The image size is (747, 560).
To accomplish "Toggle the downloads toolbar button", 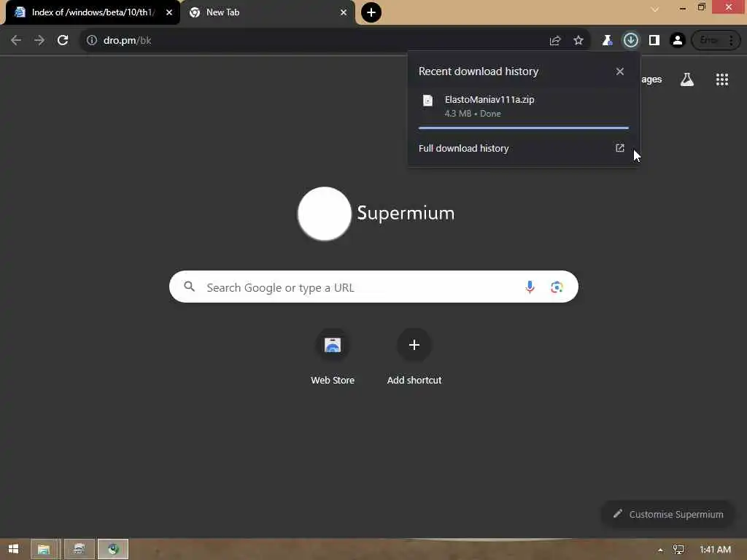I will click(x=631, y=41).
